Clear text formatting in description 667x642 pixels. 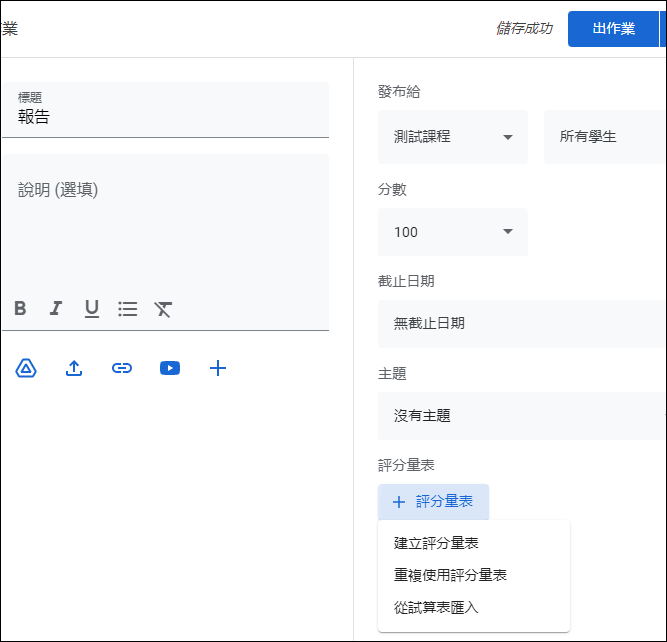click(163, 309)
